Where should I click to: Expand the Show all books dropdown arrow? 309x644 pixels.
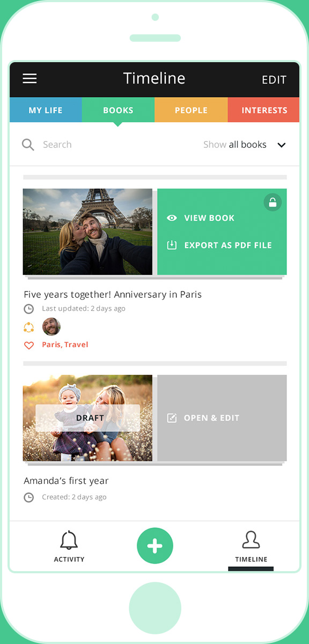point(282,145)
